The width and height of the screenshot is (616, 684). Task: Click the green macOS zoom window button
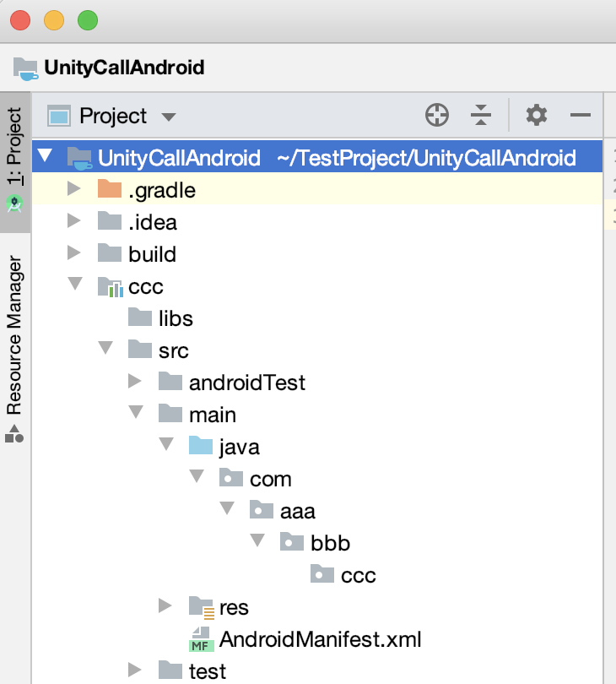click(x=88, y=20)
